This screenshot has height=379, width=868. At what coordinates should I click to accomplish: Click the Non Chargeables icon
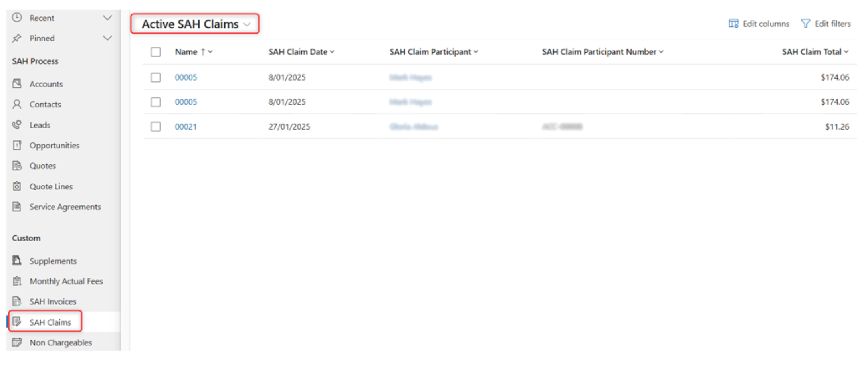[x=17, y=342]
